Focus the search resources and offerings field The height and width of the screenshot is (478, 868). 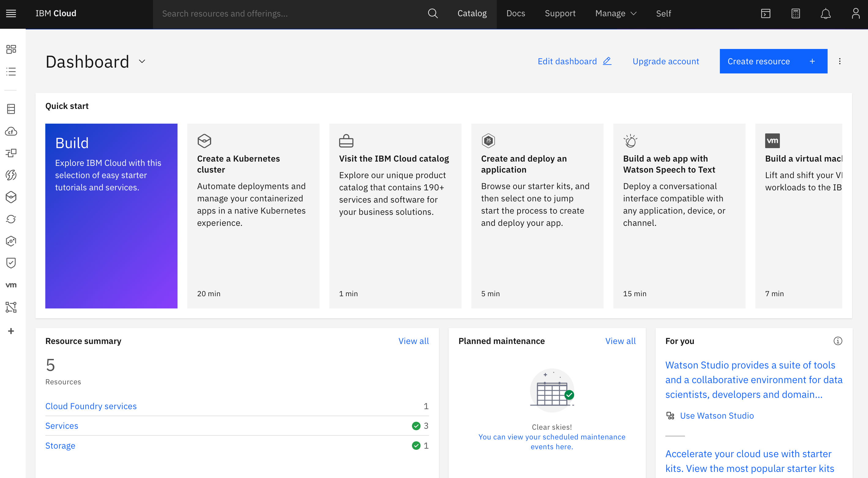290,13
